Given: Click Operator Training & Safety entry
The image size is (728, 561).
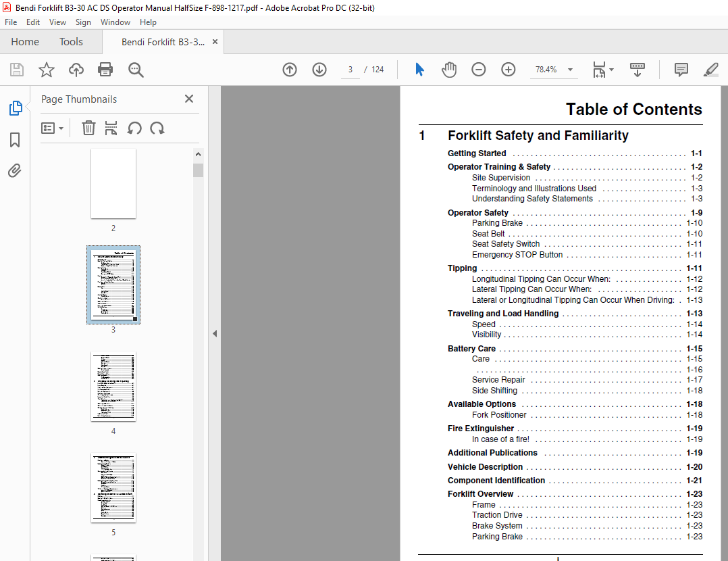Looking at the screenshot, I should (575, 167).
